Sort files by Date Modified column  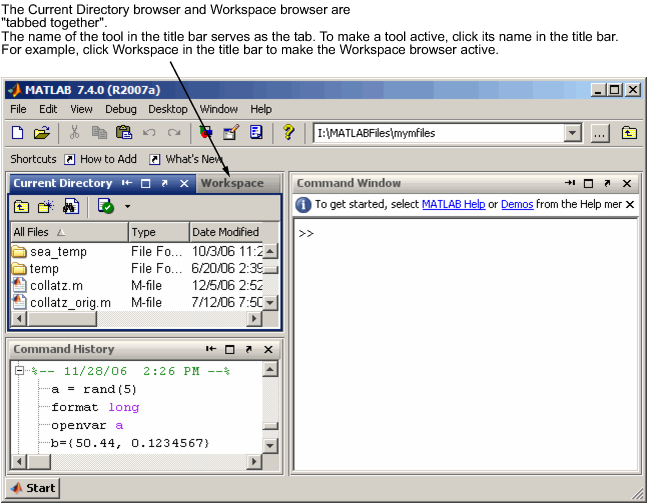225,232
